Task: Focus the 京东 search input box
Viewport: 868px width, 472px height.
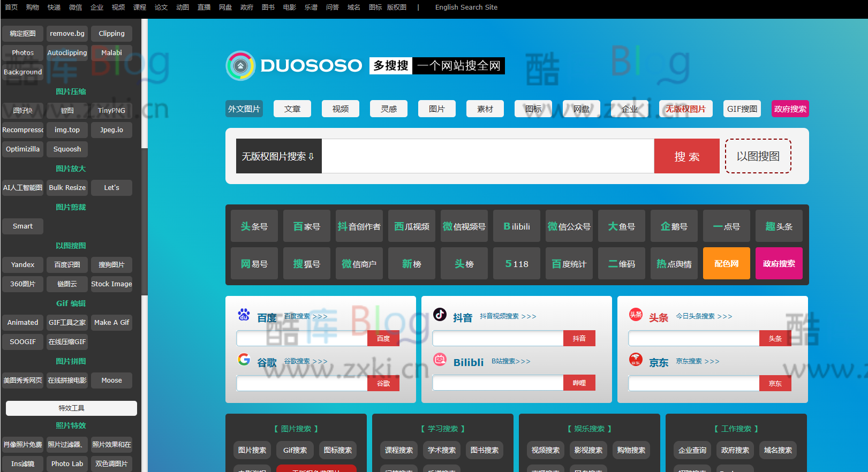Action: click(694, 383)
